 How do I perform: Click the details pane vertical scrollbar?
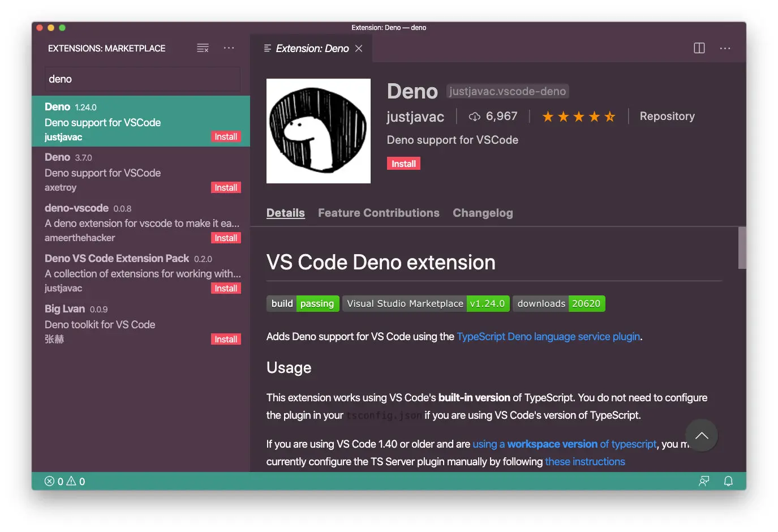coord(742,248)
